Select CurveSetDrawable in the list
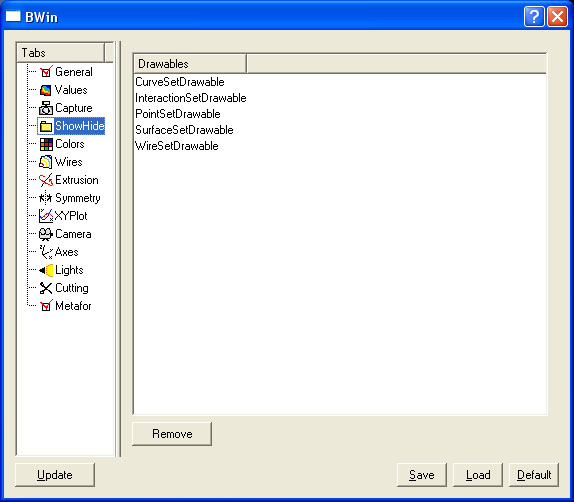This screenshot has height=502, width=574. point(180,82)
